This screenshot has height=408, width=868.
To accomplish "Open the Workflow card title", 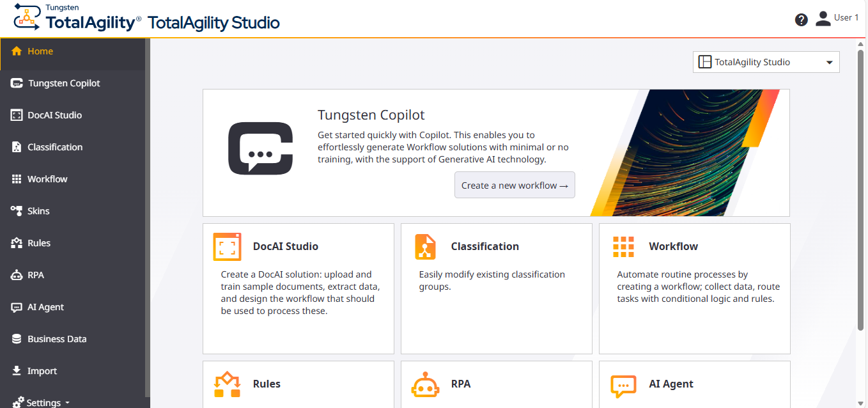I will point(674,246).
